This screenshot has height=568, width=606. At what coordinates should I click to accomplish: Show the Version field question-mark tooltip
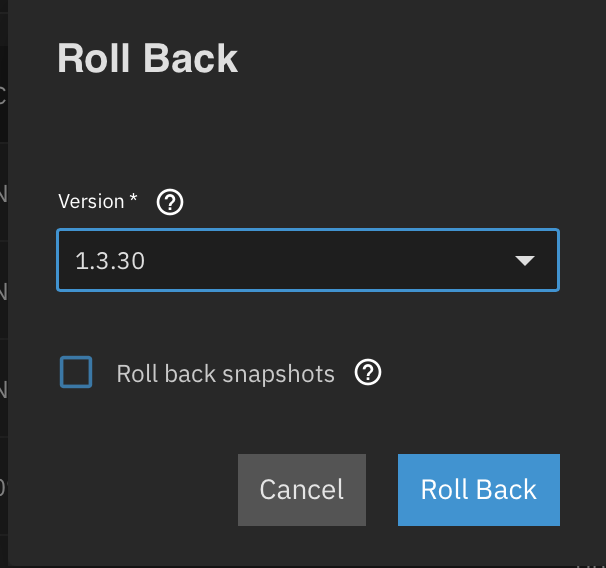tap(171, 202)
